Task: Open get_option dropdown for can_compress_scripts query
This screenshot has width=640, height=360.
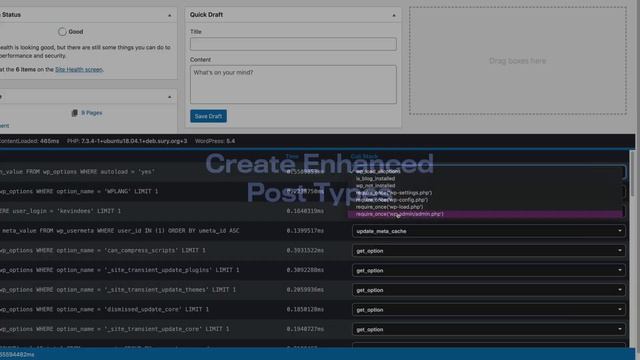Action: (488, 251)
